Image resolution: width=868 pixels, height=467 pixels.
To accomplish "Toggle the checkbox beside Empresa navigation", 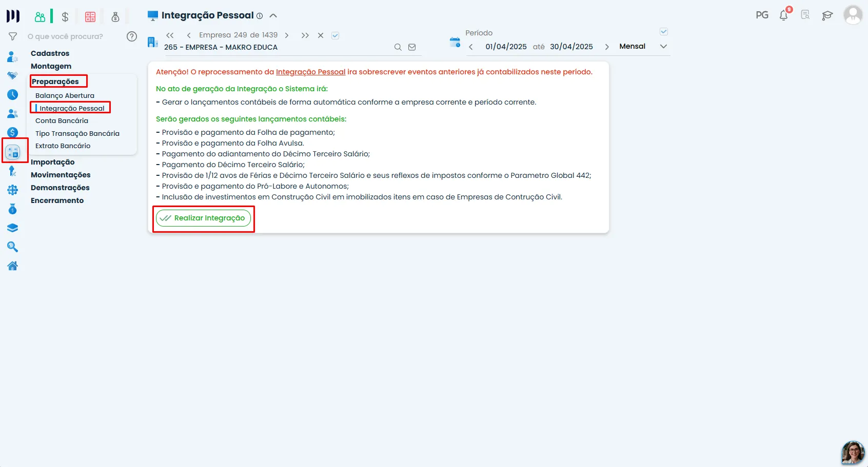I will tap(336, 35).
